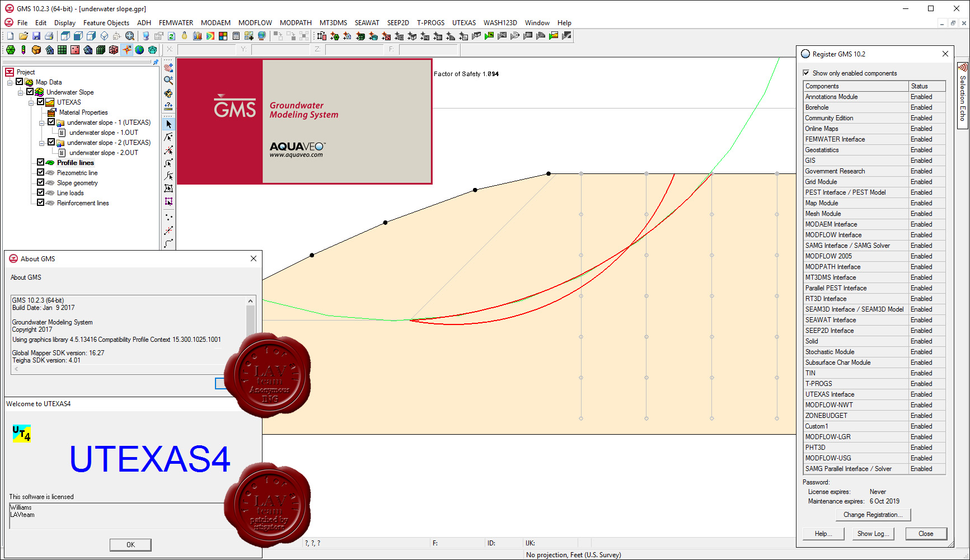Screen dimensions: 970x560
Task: Click the Measure ruler tool icon
Action: [168, 106]
